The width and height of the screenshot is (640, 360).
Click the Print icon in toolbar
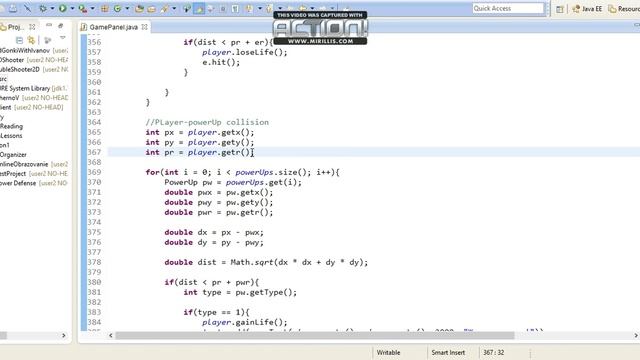click(x=13, y=8)
